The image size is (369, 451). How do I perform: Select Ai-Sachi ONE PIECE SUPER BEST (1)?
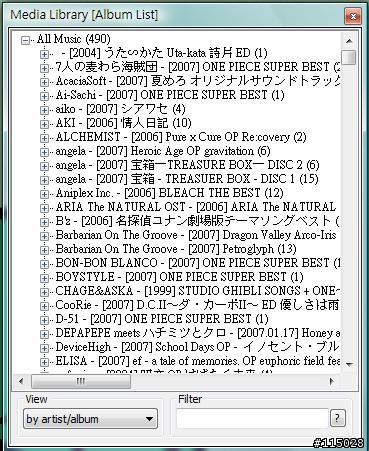point(170,95)
